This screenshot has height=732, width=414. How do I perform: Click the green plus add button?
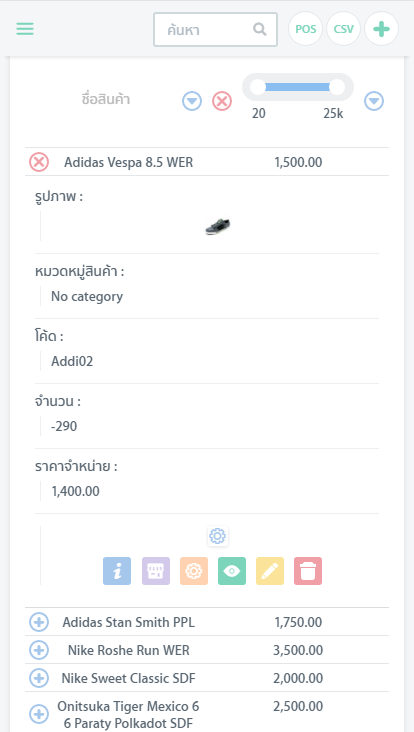381,29
